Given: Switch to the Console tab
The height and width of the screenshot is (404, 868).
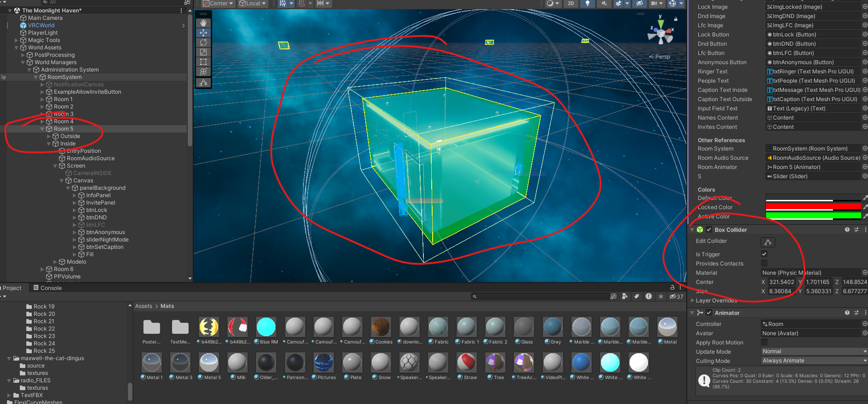Looking at the screenshot, I should click(51, 288).
